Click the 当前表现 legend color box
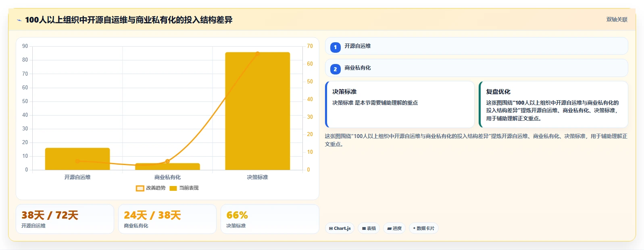 173,188
